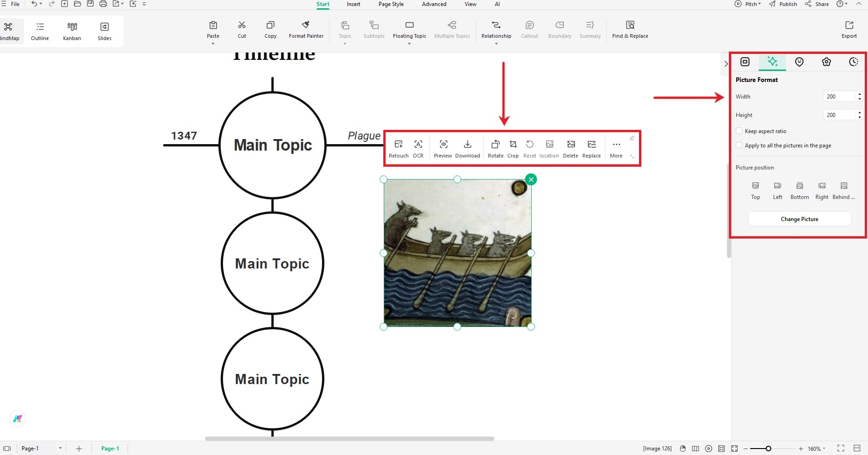Pin the floating picture toolbar
Image resolution: width=868 pixels, height=455 pixels.
(632, 138)
